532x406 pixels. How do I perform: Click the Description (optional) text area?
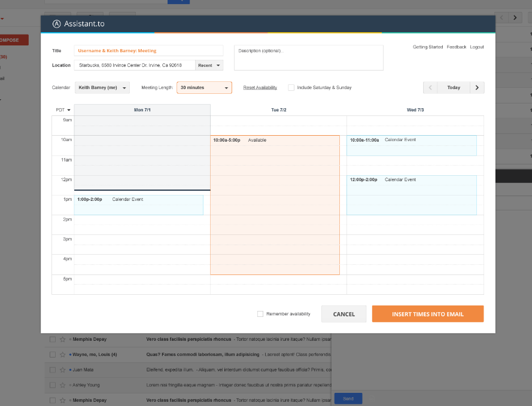309,57
